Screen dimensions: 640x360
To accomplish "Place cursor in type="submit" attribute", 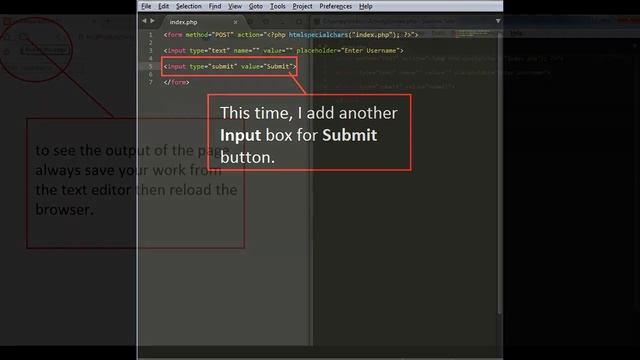I will click(x=213, y=67).
